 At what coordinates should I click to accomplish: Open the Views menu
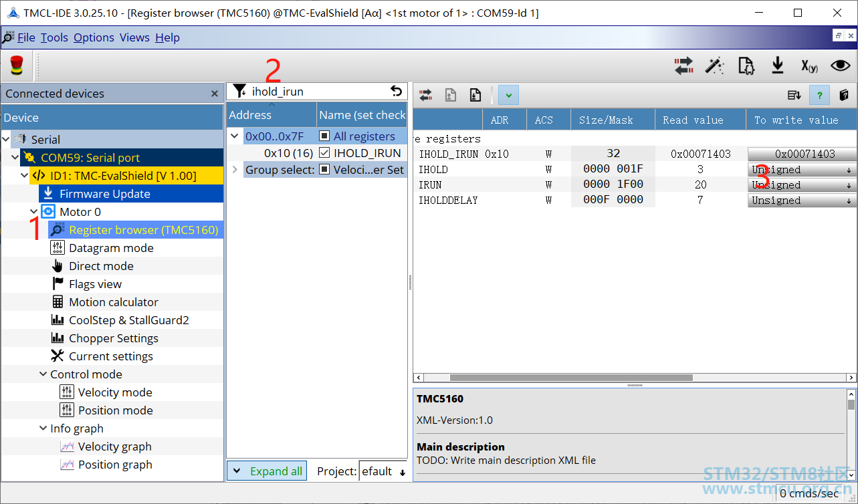(x=134, y=37)
